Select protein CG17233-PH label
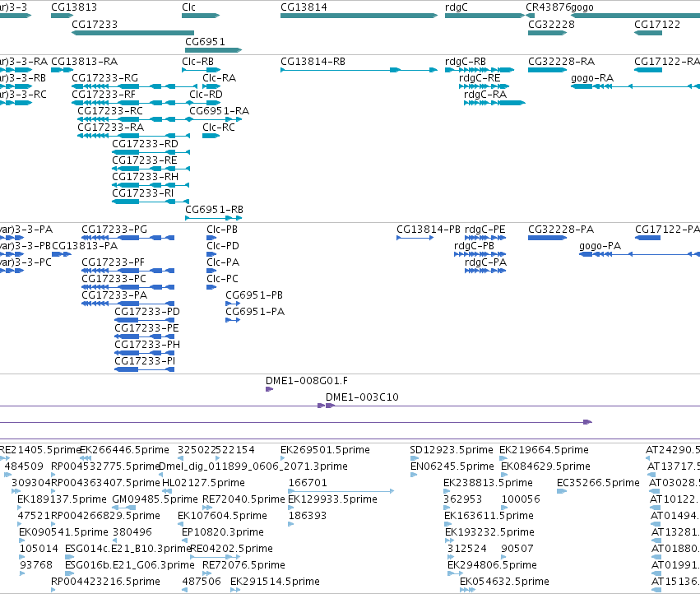 pyautogui.click(x=147, y=345)
